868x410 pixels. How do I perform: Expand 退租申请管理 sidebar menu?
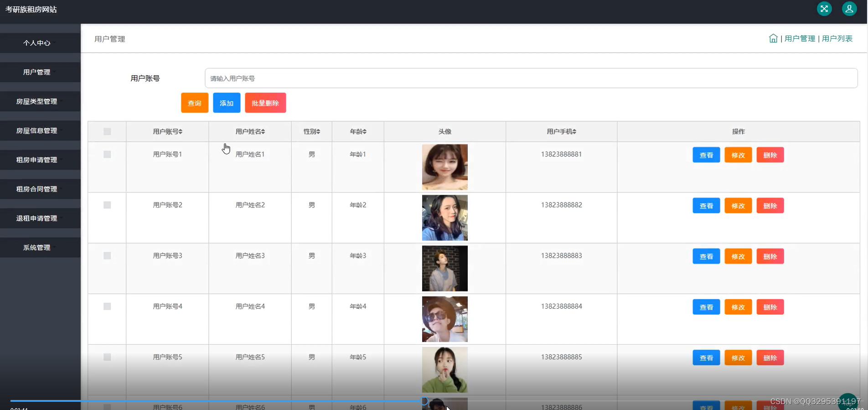point(40,218)
